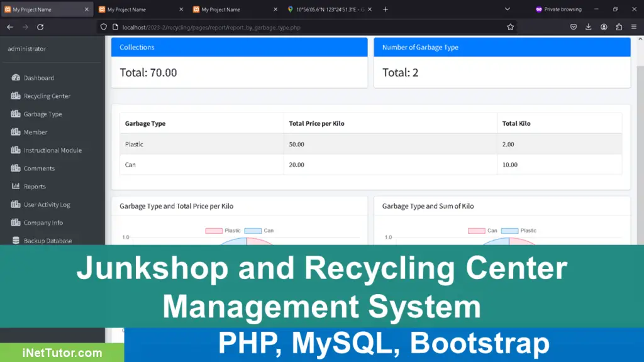Open the User Activity Log link

click(47, 205)
